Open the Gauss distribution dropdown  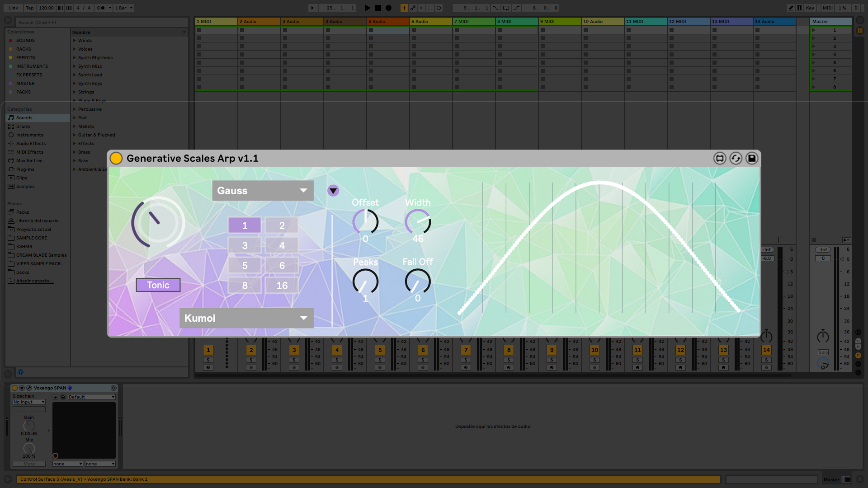pyautogui.click(x=263, y=191)
